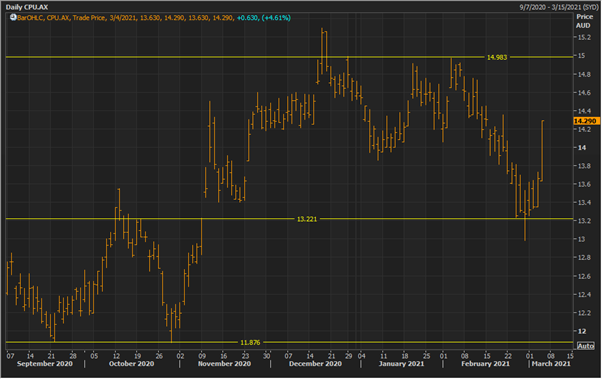Click the last price bar near 14.290

click(542, 151)
